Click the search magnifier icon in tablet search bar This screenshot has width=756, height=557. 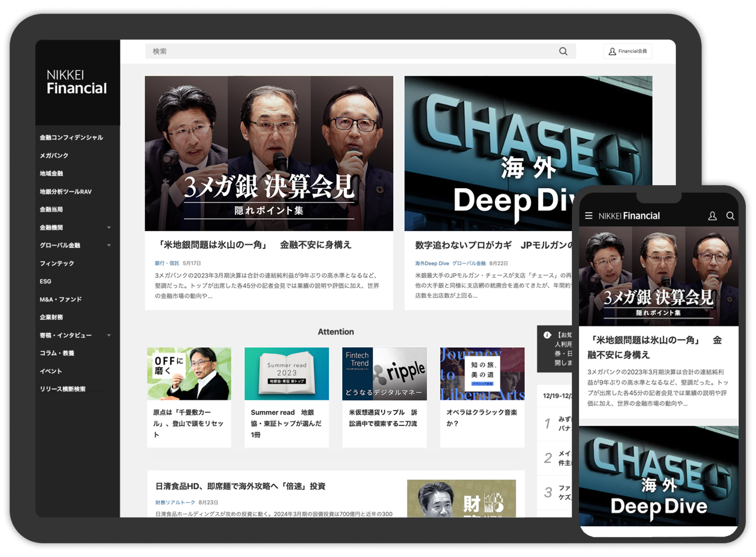pos(563,51)
